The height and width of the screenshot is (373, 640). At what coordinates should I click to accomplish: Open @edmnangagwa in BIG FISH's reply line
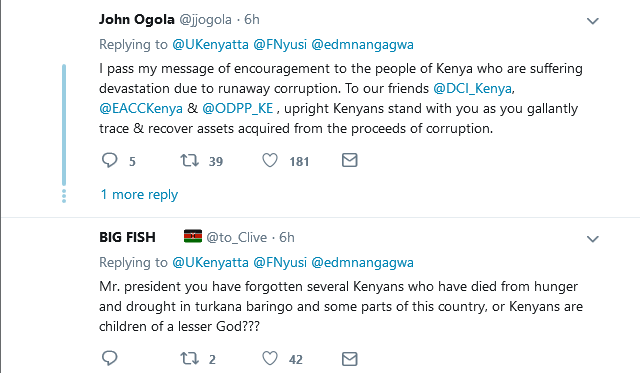(x=362, y=262)
